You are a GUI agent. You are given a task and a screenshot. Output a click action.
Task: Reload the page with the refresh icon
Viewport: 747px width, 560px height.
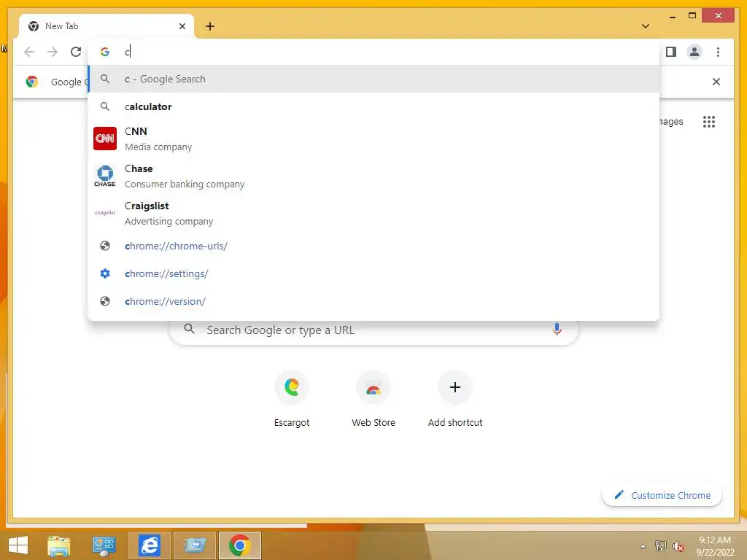[x=76, y=52]
